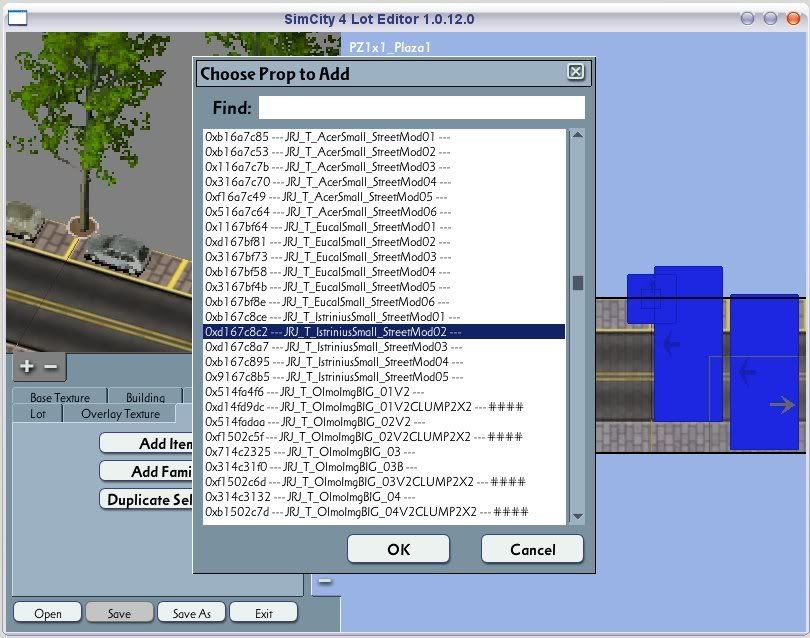This screenshot has height=638, width=810.
Task: Select JRJ_T_IstriniusSmall_StreetMod04 prop
Action: (384, 362)
